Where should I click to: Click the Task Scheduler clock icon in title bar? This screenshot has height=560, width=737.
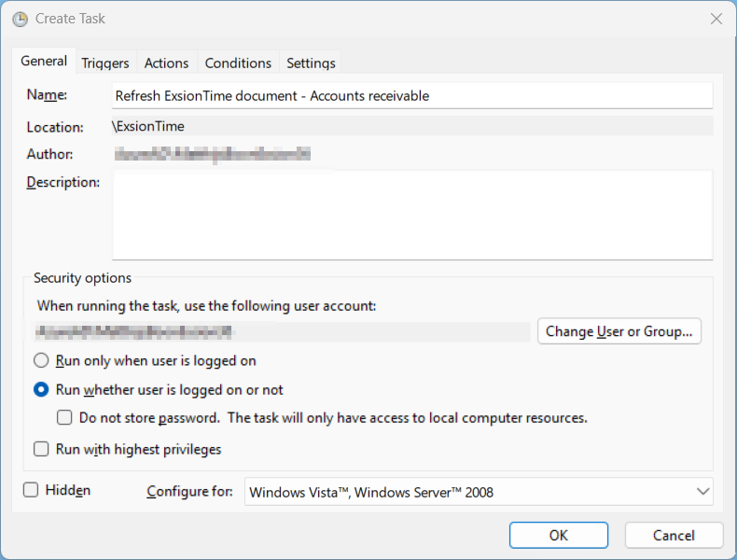(21, 19)
